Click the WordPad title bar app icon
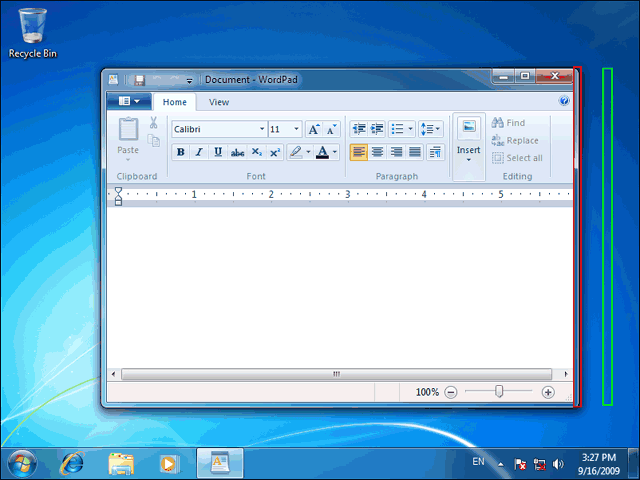 [x=114, y=80]
